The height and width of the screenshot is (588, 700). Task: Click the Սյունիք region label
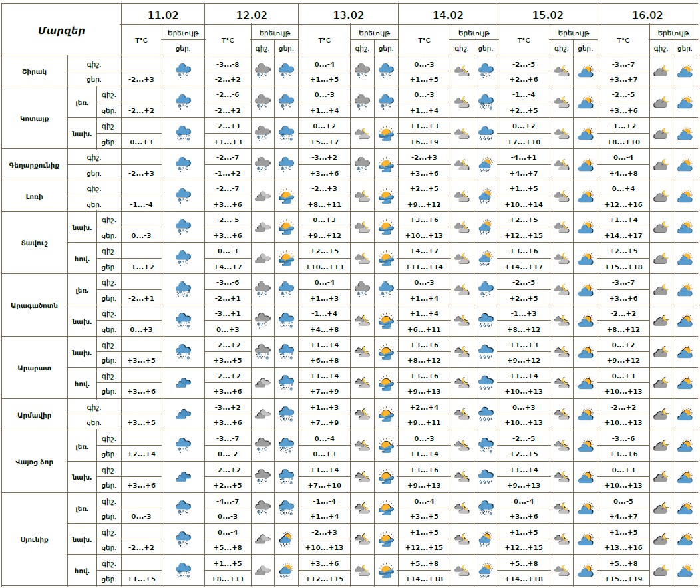click(x=35, y=539)
